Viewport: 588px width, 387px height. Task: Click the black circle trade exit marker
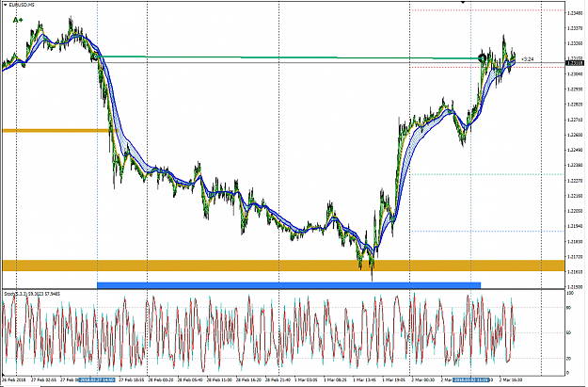click(483, 58)
